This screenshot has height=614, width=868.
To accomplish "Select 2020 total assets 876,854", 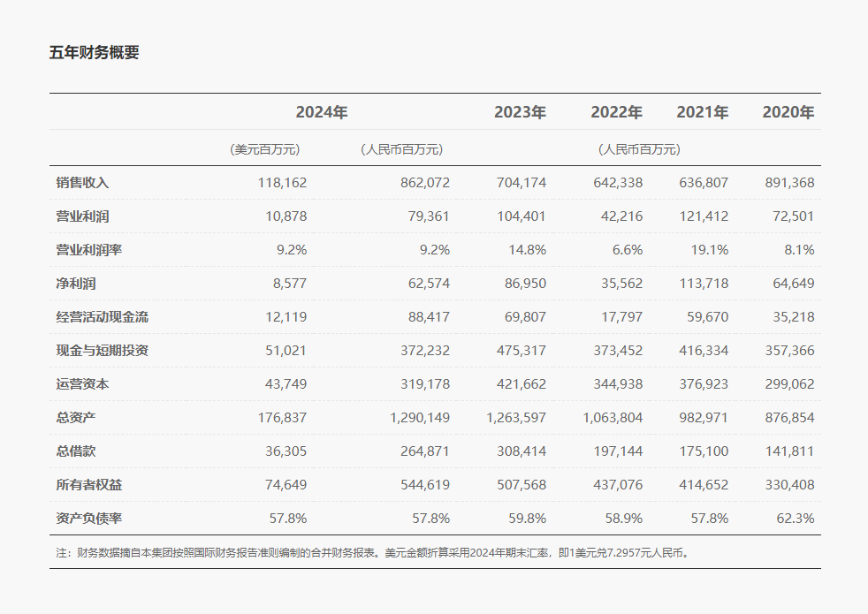I will click(790, 418).
